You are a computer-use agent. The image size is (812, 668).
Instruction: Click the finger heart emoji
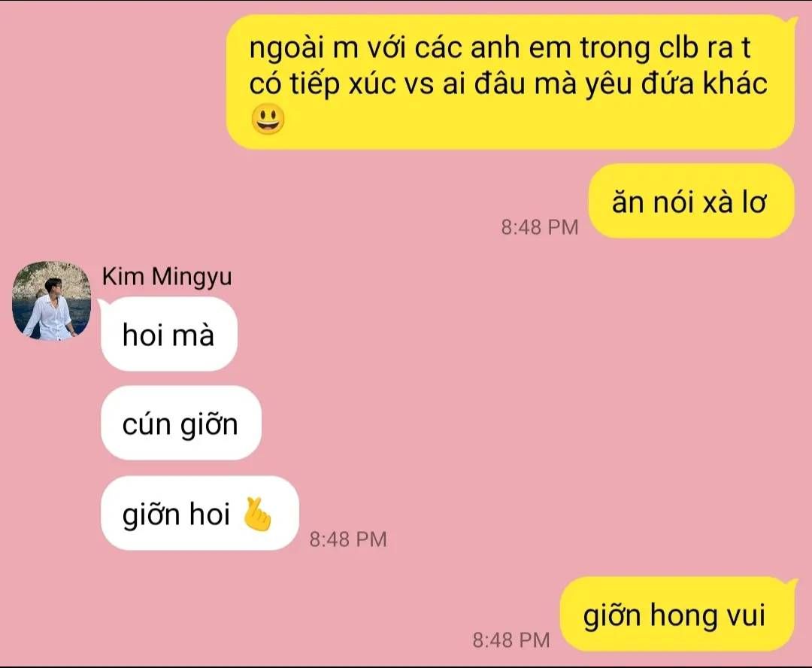[257, 514]
